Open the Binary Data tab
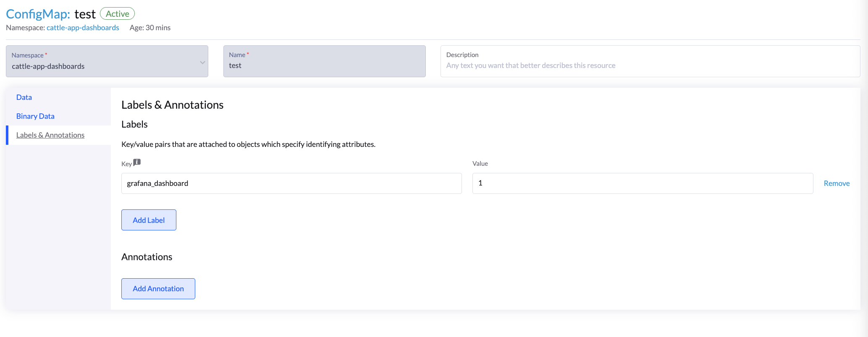868x337 pixels. [35, 116]
